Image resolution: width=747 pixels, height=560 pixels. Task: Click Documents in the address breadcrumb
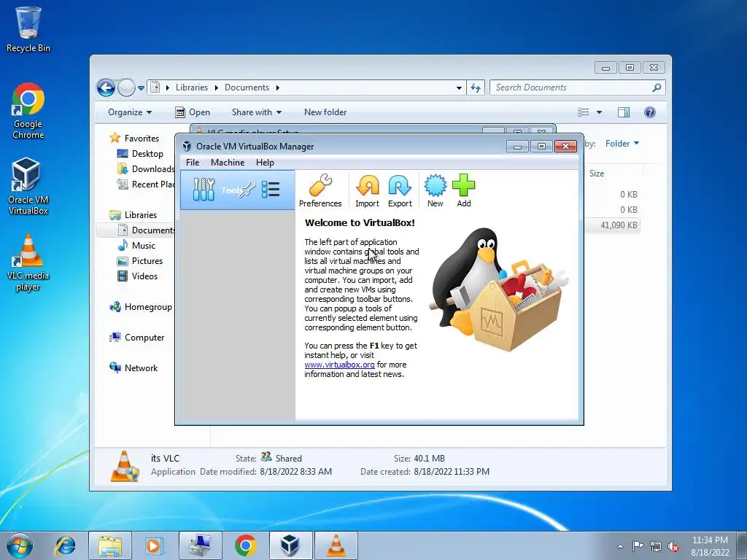coord(247,87)
